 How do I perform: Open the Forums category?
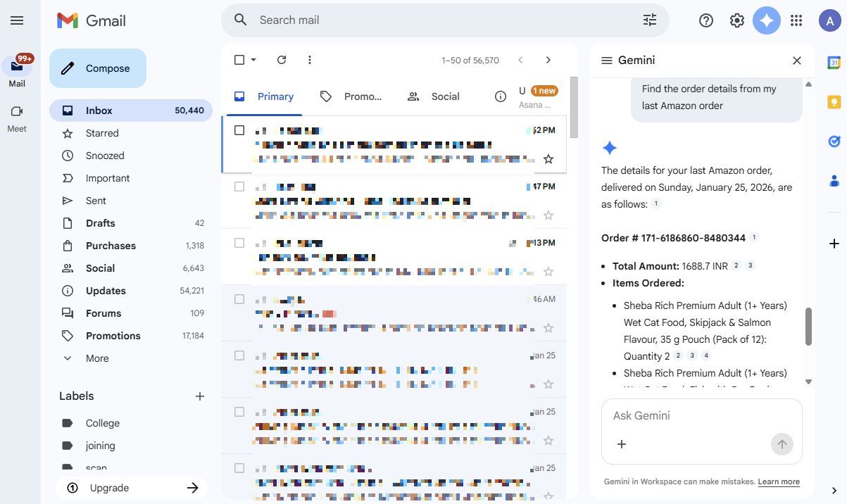(x=131, y=313)
